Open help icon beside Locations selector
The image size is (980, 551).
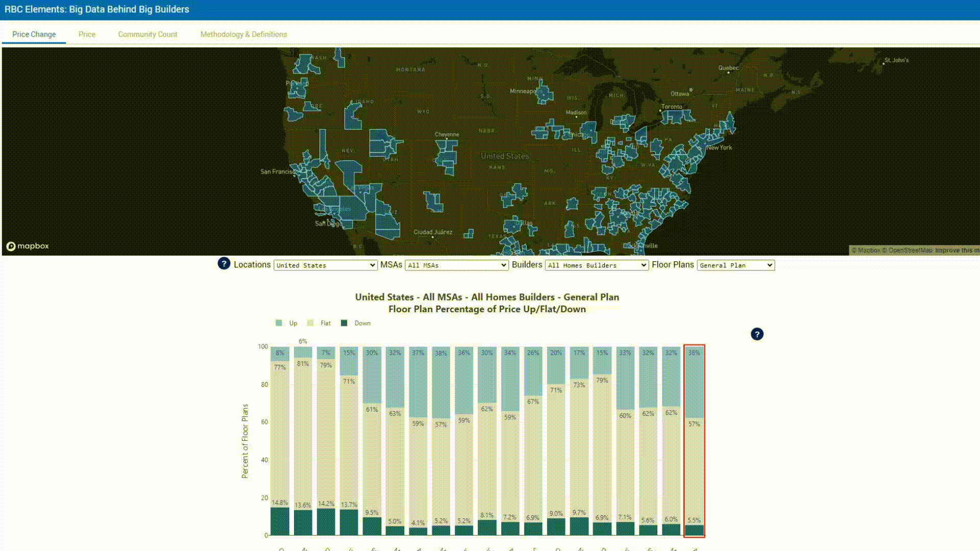coord(224,263)
